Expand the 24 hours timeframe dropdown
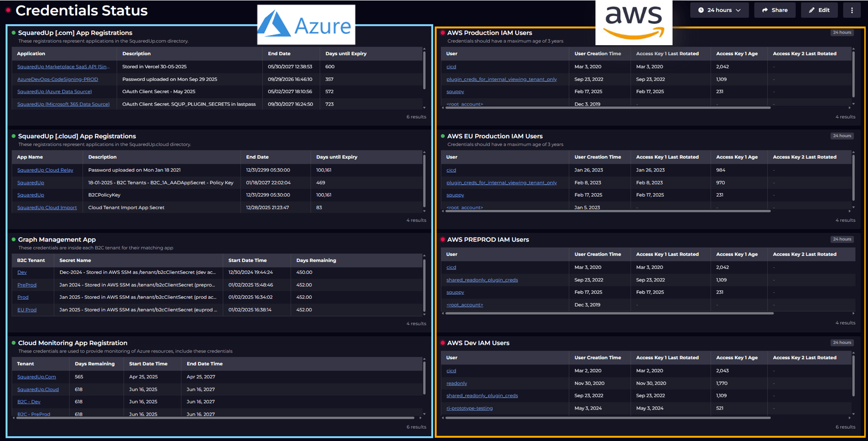Image resolution: width=868 pixels, height=441 pixels. click(719, 10)
